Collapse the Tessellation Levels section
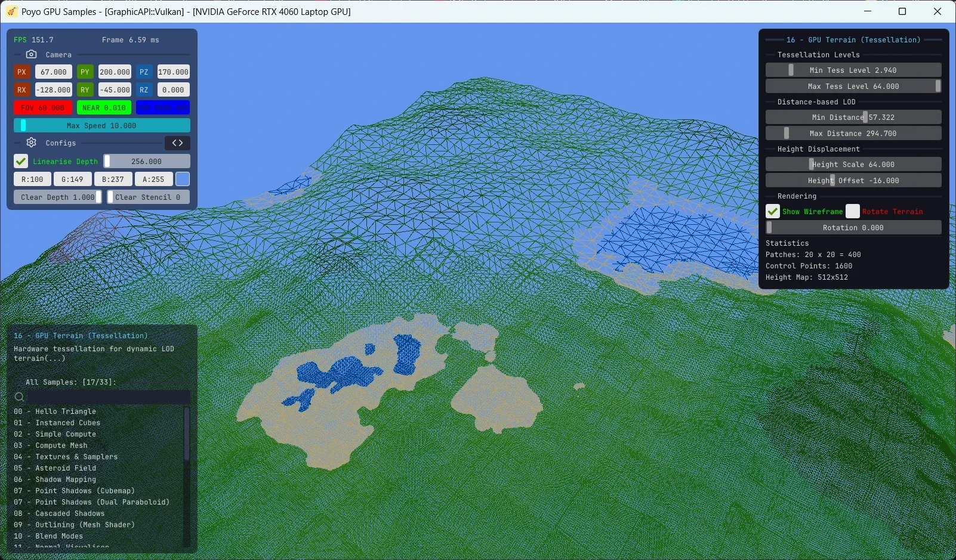The height and width of the screenshot is (560, 956). pyautogui.click(x=818, y=54)
